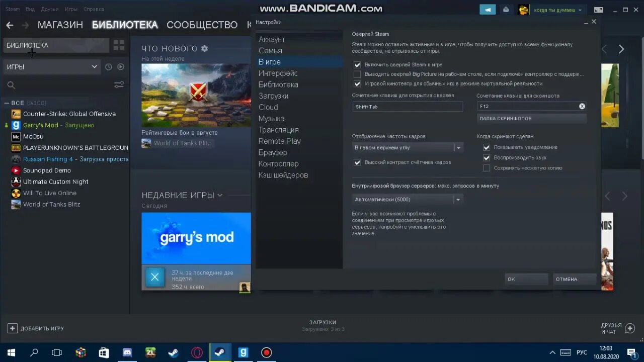Go to СООБЩЕСТВО in Steam navigation
Image resolution: width=644 pixels, height=362 pixels.
(x=202, y=25)
